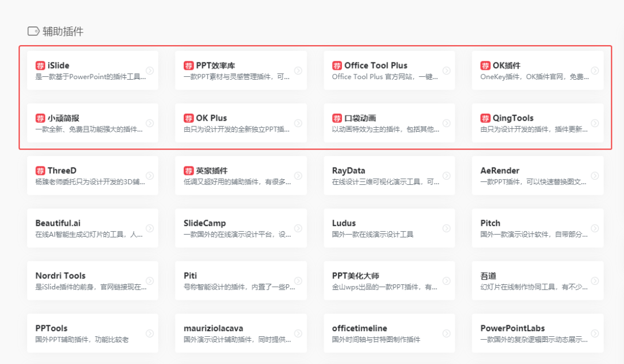Open the RayData title link
The image size is (624, 364).
point(348,170)
